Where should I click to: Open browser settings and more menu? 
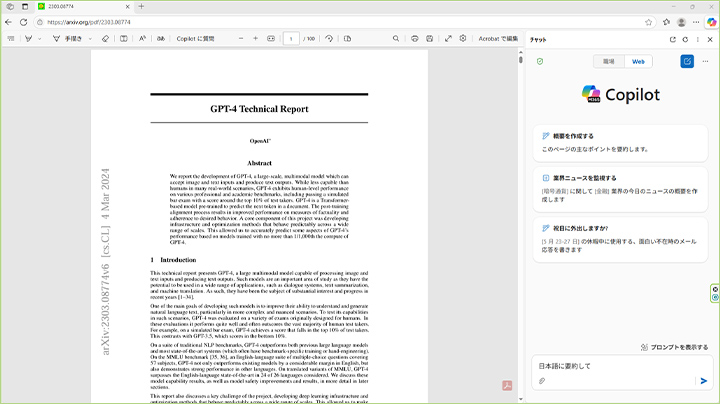pyautogui.click(x=696, y=22)
